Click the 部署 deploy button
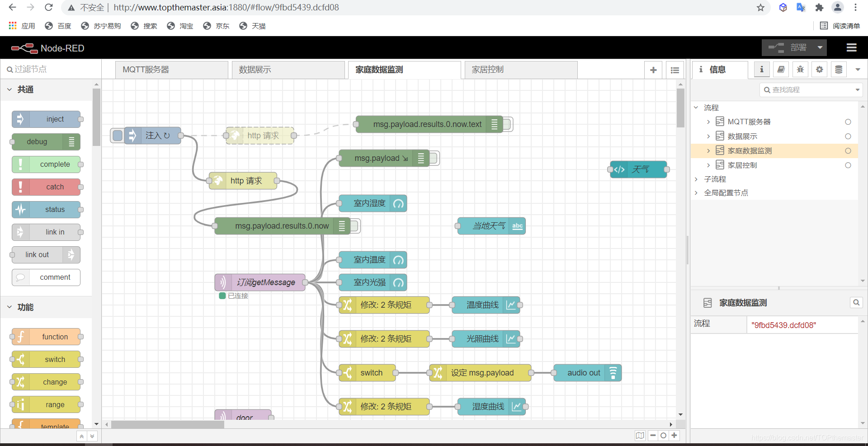 point(788,47)
